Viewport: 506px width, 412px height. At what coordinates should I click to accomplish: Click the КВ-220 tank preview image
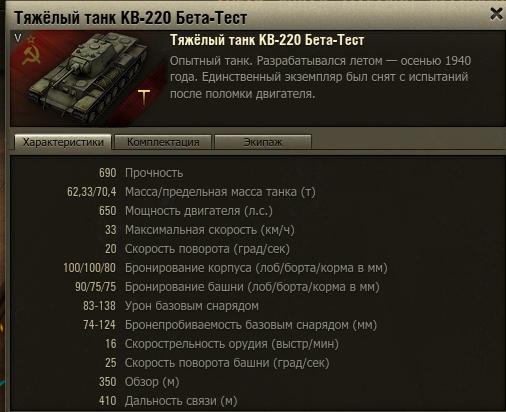point(88,79)
